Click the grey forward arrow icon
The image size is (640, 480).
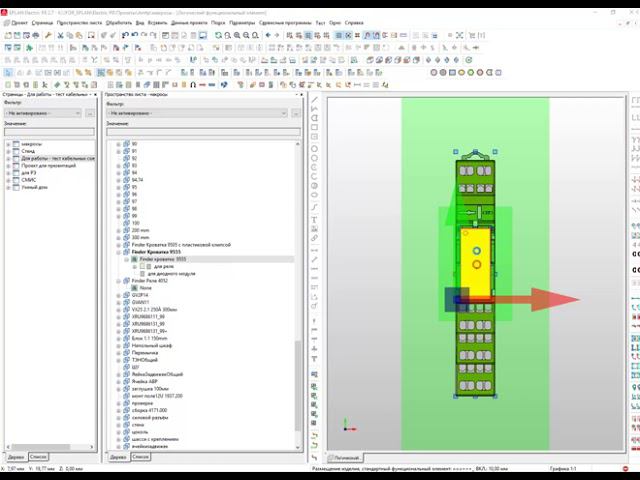point(277,36)
